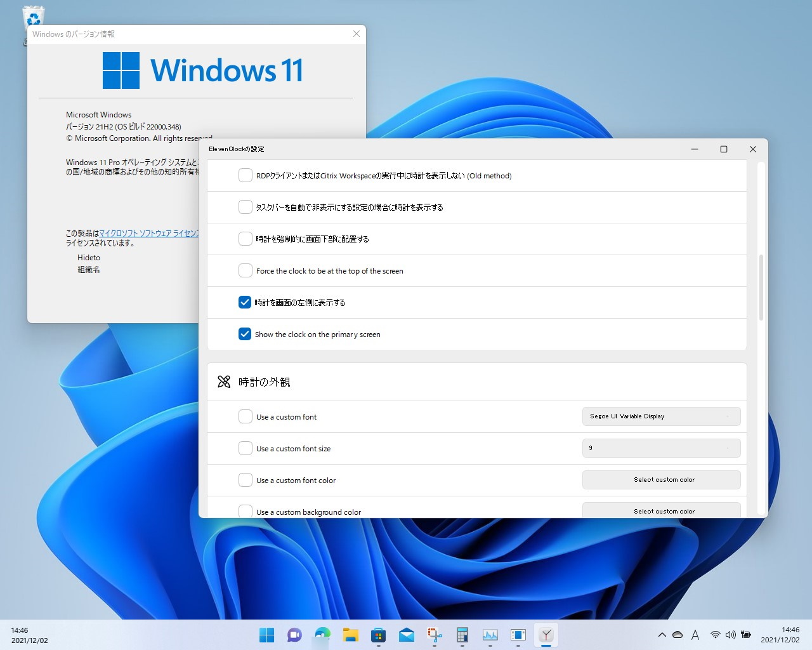This screenshot has height=650, width=812.
Task: Launch Teams Chat from the taskbar
Action: [295, 635]
